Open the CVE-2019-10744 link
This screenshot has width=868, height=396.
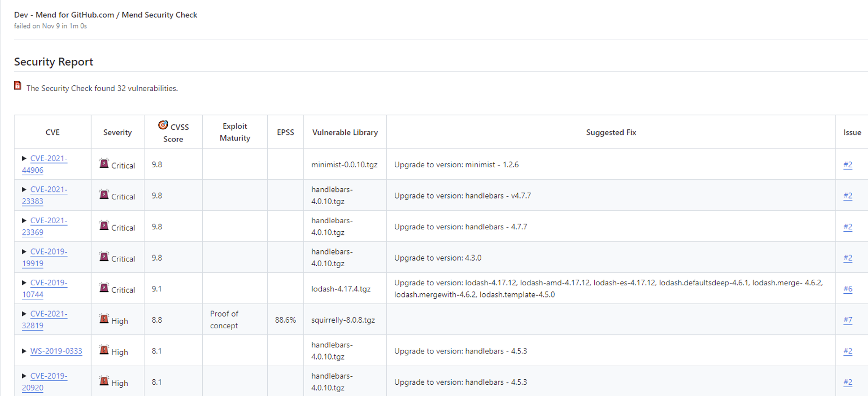click(x=49, y=283)
